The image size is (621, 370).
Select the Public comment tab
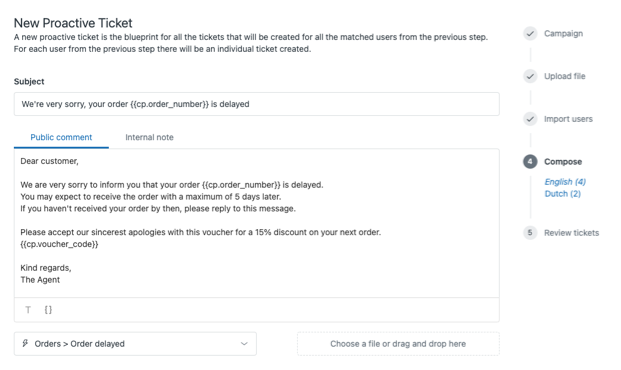point(61,137)
